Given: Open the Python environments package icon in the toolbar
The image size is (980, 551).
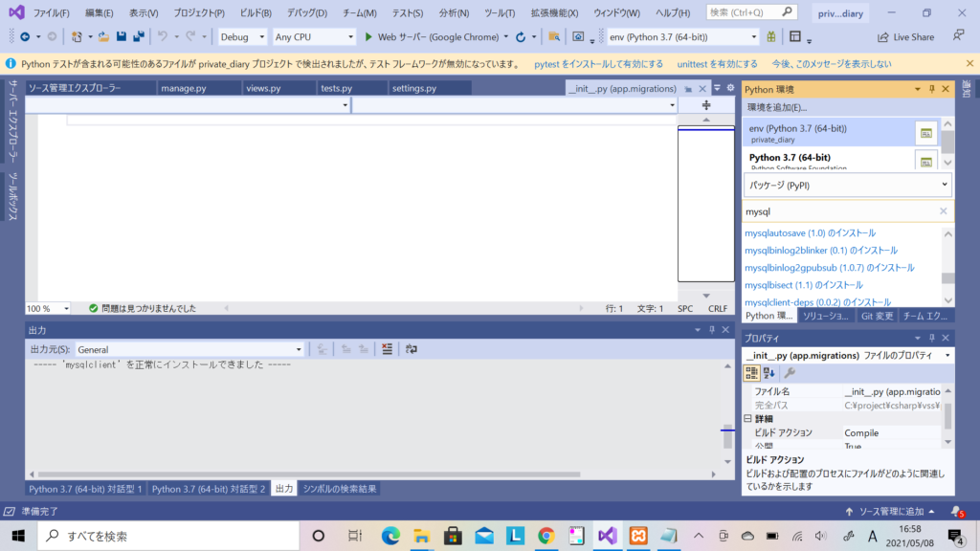Looking at the screenshot, I should 771,37.
